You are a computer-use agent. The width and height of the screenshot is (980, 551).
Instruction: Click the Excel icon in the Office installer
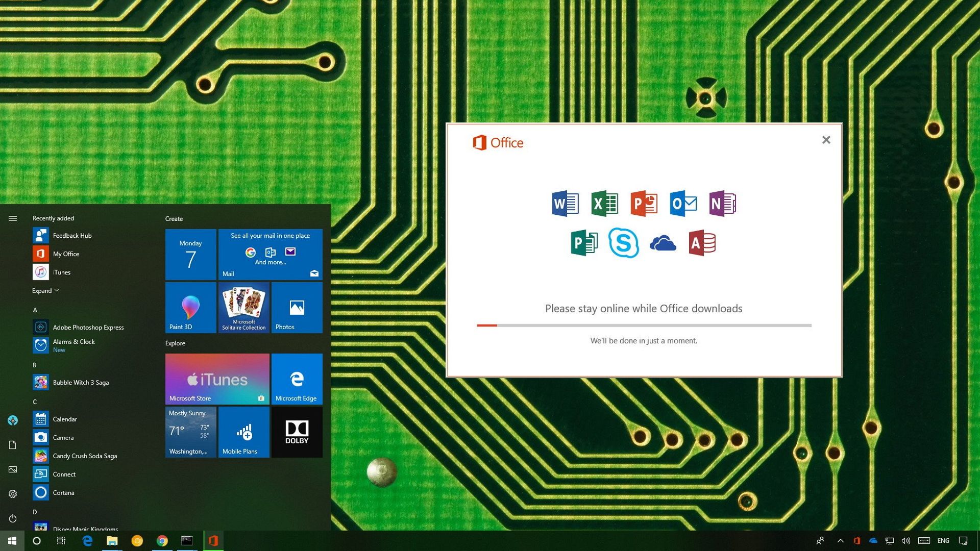[604, 203]
